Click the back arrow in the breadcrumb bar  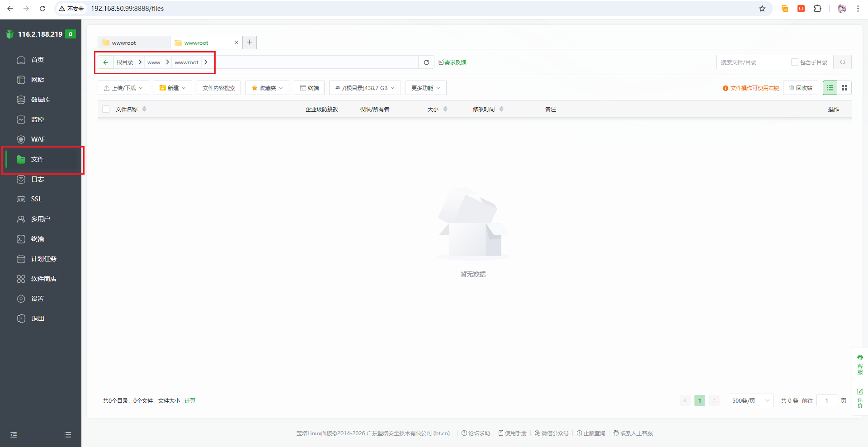pos(106,62)
